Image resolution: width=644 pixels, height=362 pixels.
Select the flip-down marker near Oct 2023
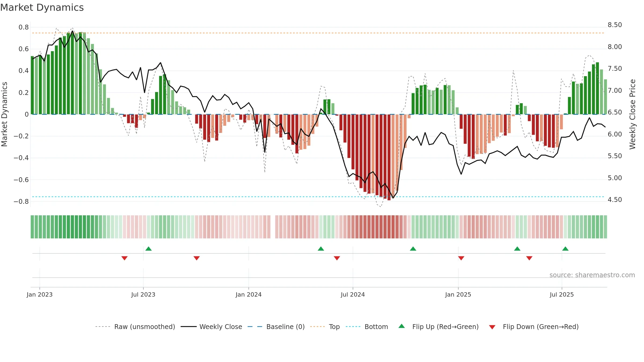197,258
